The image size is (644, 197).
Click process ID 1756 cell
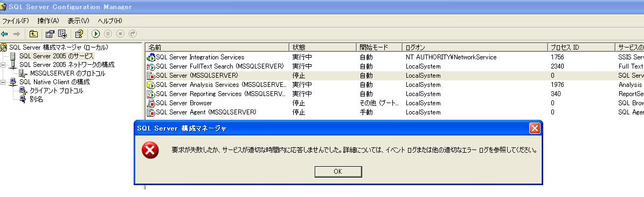click(557, 57)
